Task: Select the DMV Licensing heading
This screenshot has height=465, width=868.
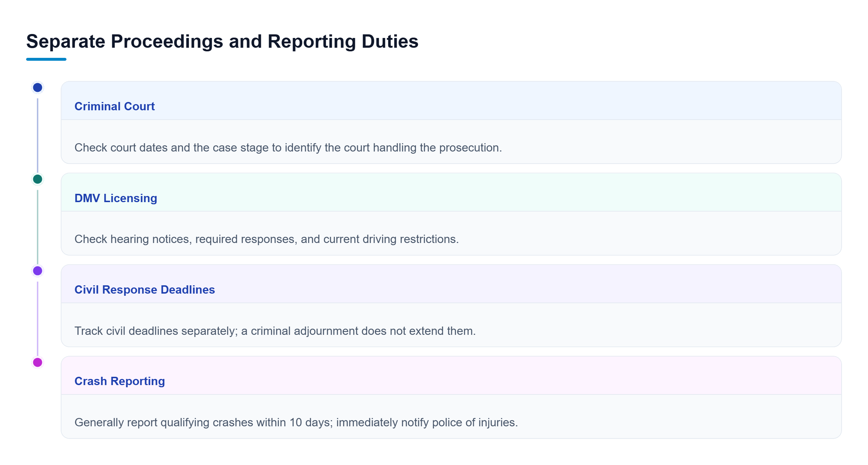Action: (116, 198)
